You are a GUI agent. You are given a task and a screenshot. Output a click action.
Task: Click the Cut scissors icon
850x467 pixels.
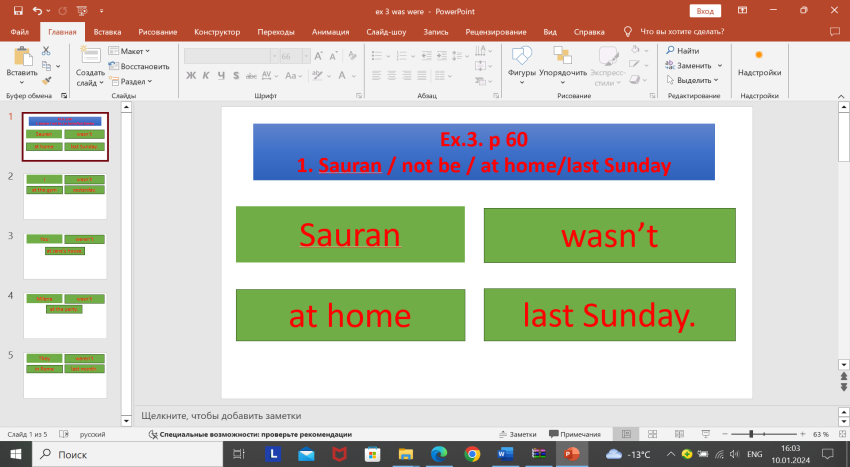tap(48, 51)
